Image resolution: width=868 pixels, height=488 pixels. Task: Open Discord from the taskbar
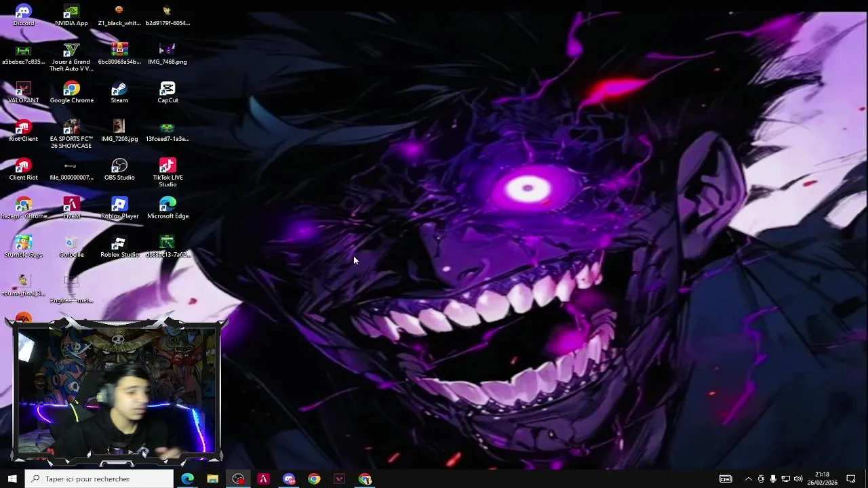(x=289, y=479)
